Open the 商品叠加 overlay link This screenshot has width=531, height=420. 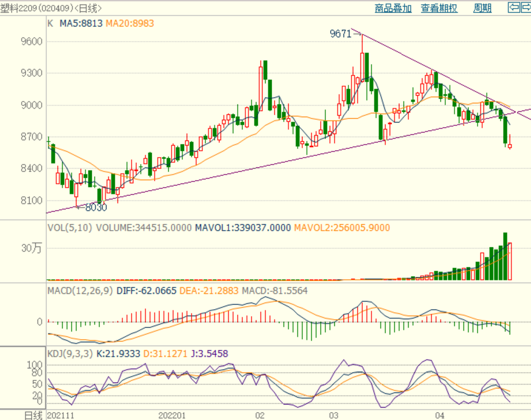click(393, 8)
